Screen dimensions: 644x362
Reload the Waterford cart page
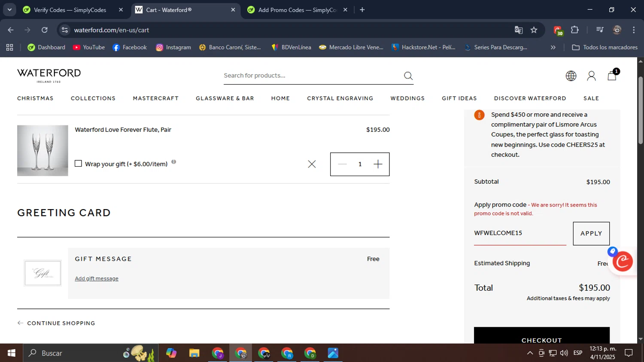coord(45,30)
